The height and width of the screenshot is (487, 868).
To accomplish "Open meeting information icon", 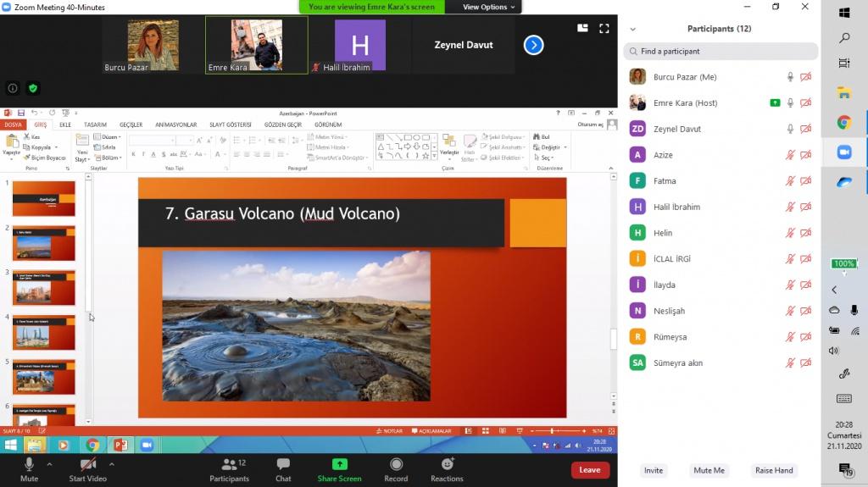I will [x=13, y=88].
